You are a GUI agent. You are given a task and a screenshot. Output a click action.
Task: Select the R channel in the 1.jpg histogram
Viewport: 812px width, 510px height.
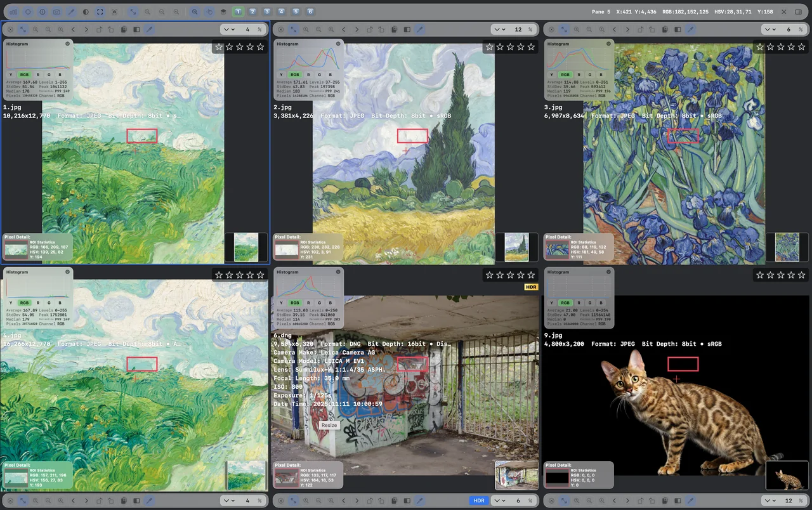pyautogui.click(x=39, y=74)
